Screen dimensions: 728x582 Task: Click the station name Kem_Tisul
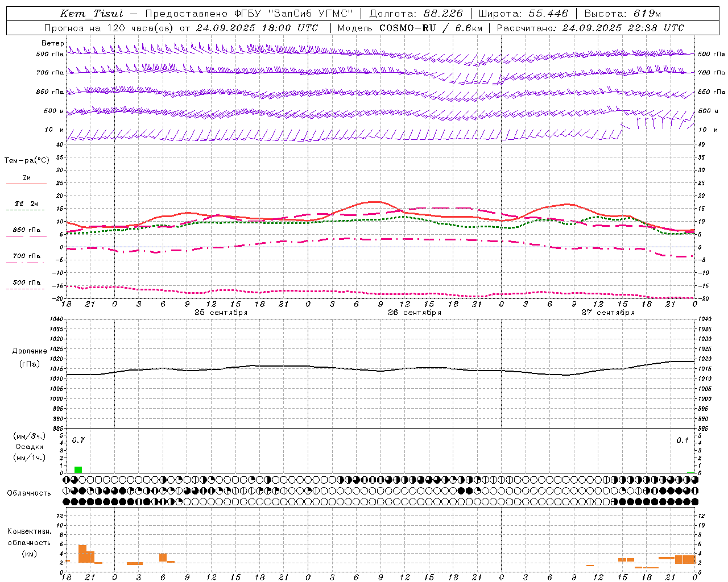click(x=92, y=14)
